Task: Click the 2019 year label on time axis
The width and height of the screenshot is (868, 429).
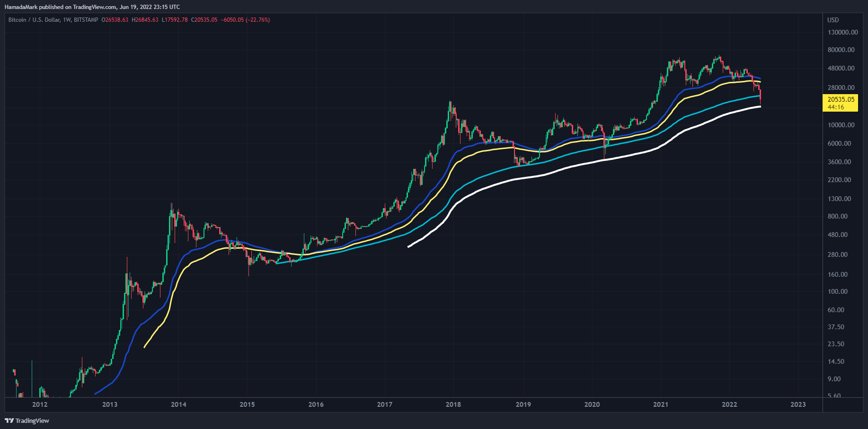Action: [523, 404]
